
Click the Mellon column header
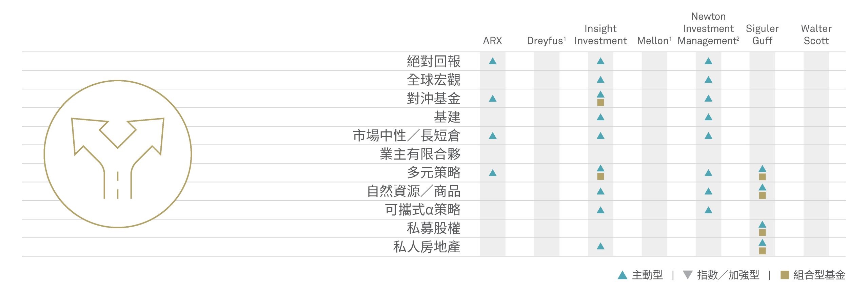point(654,41)
